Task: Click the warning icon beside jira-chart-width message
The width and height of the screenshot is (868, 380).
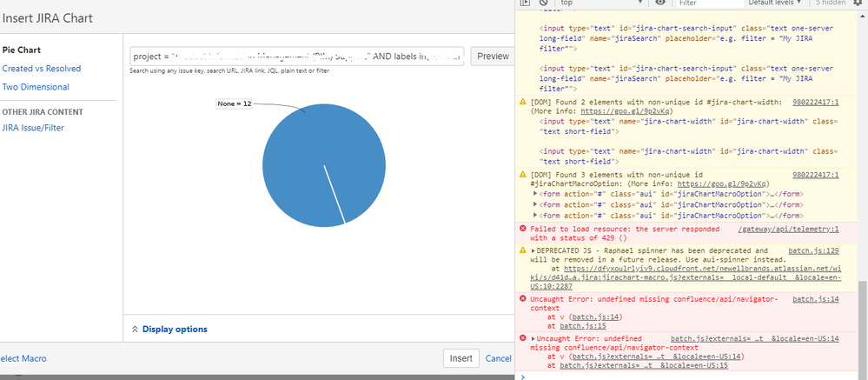Action: pyautogui.click(x=522, y=102)
